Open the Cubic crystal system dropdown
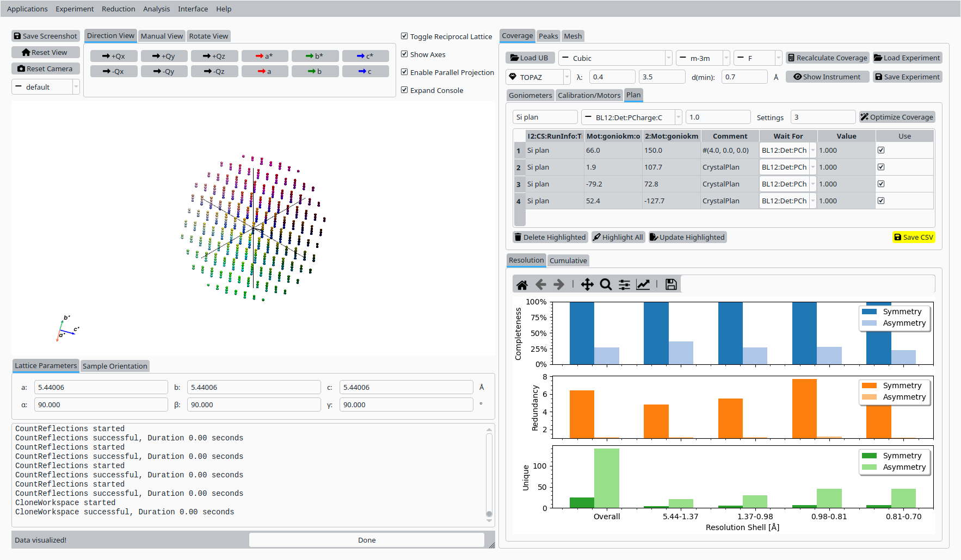The width and height of the screenshot is (961, 560). coord(615,58)
